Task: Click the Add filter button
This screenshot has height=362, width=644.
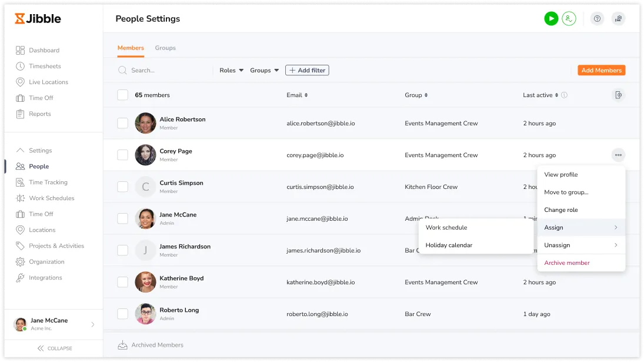Action: [x=307, y=71]
